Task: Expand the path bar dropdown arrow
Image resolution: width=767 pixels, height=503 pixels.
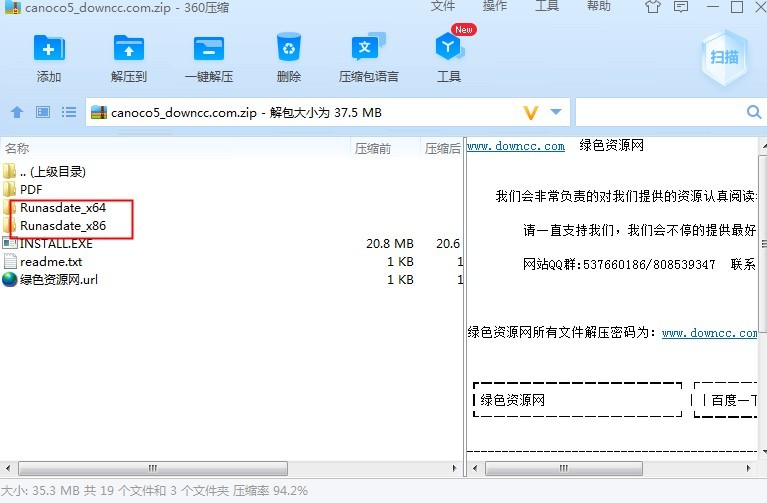Action: pyautogui.click(x=556, y=112)
